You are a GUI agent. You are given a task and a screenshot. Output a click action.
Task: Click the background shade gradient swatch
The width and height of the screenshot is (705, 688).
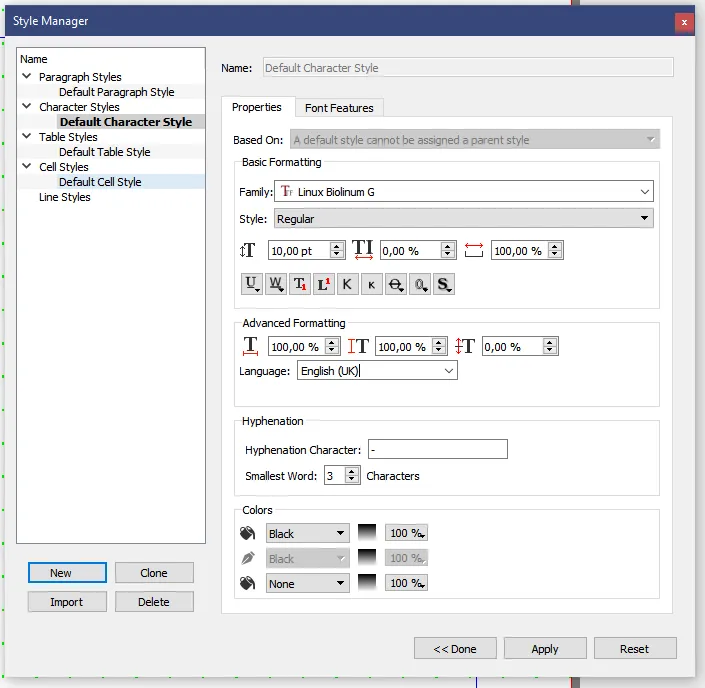[367, 582]
